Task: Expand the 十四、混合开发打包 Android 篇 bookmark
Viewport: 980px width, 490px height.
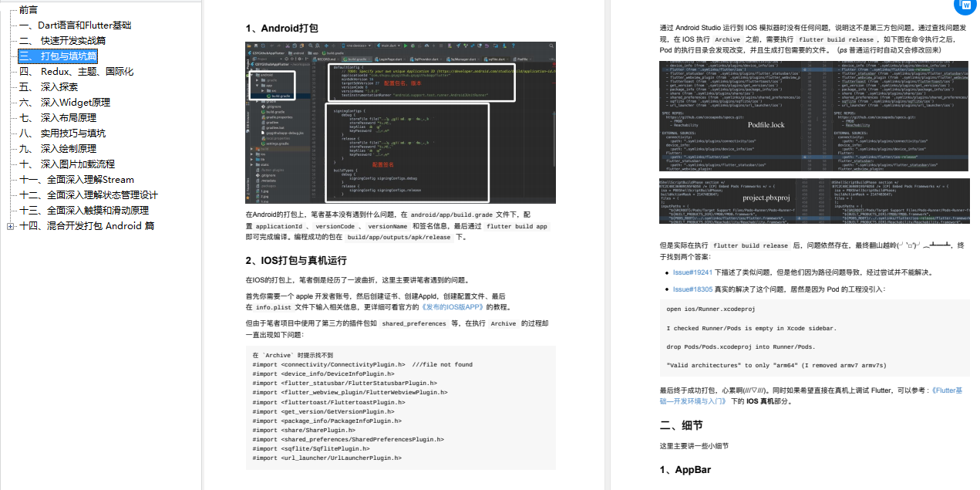Action: [x=10, y=226]
